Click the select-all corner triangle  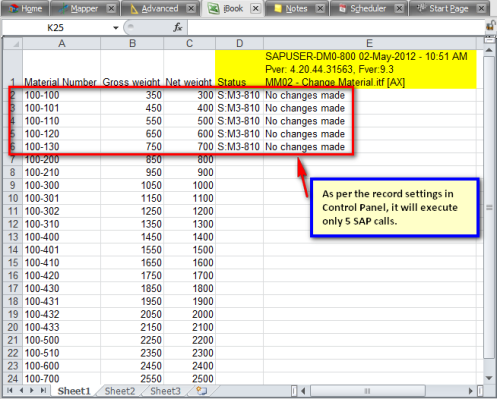(13, 43)
